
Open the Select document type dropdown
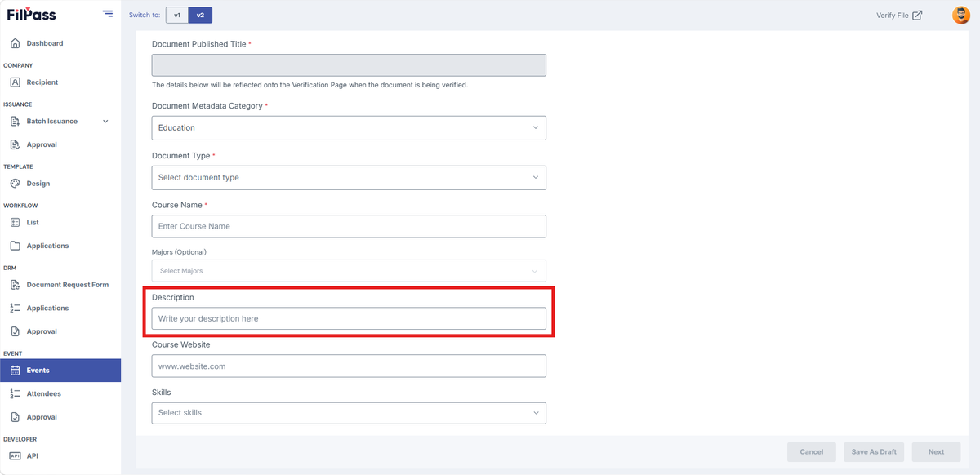[x=349, y=177]
